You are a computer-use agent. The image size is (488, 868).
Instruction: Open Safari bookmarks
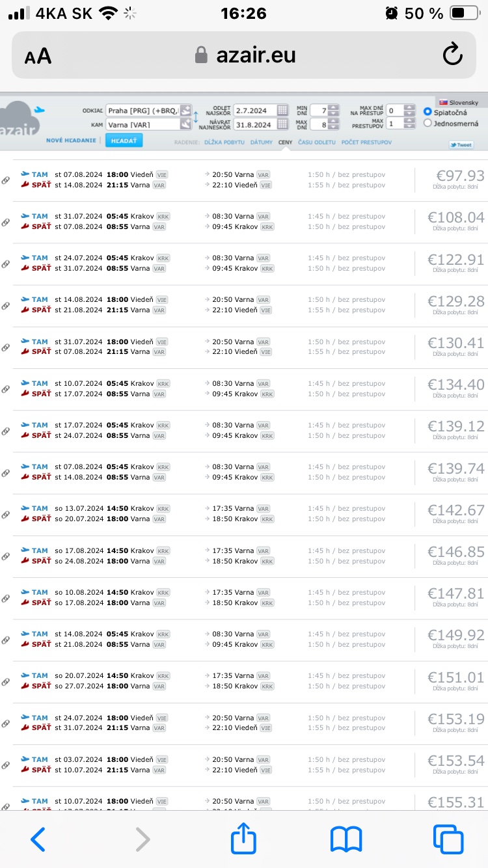coord(346,839)
